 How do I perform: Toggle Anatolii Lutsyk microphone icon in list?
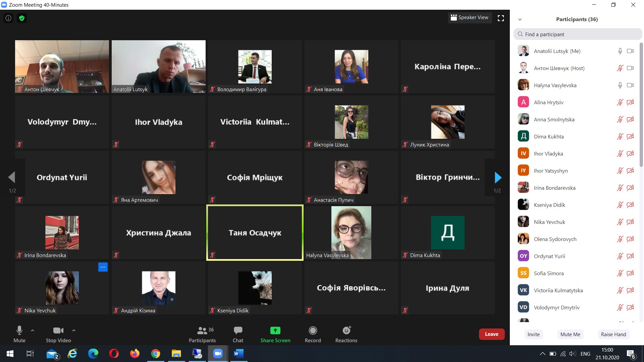click(620, 51)
